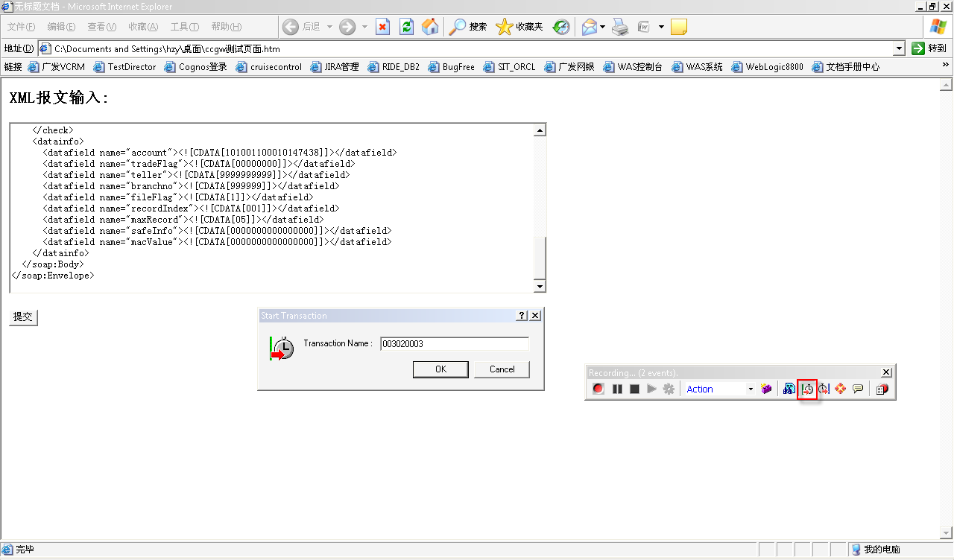Open the JIRA管理 links bar bookmark
This screenshot has width=954, height=560.
tap(335, 67)
